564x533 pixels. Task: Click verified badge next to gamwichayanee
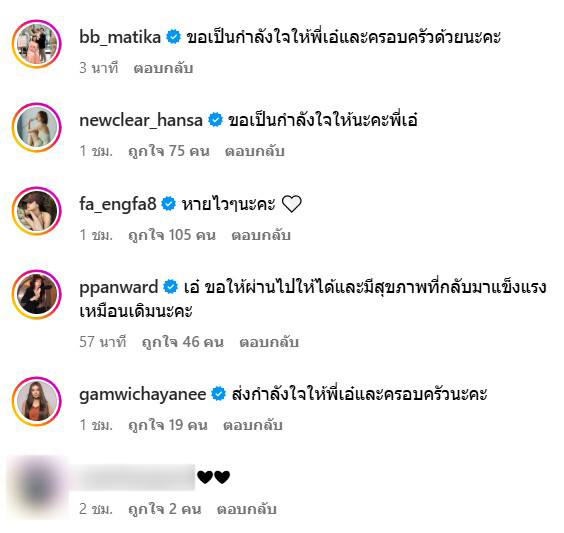(x=218, y=394)
